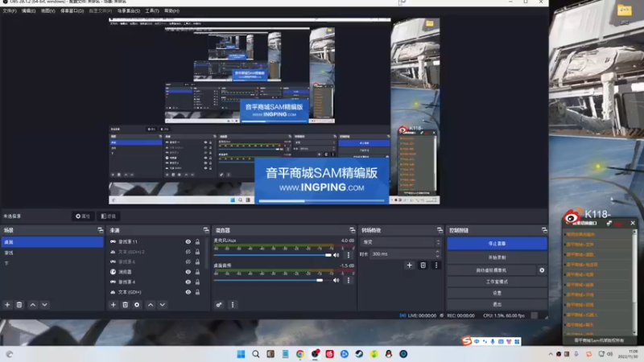This screenshot has width=644, height=362.
Task: Remove selected scene with trash icon
Action: 19,305
